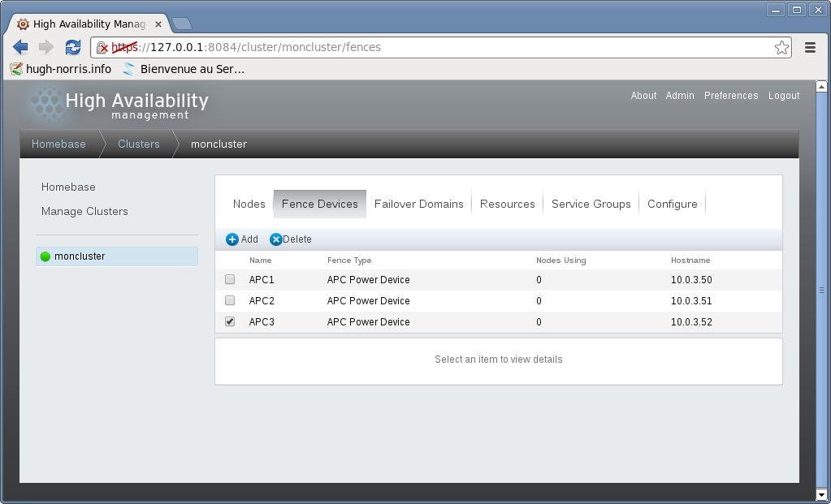Screen dimensions: 831x504
Task: Click the Add fence device plus icon
Action: pyautogui.click(x=232, y=239)
